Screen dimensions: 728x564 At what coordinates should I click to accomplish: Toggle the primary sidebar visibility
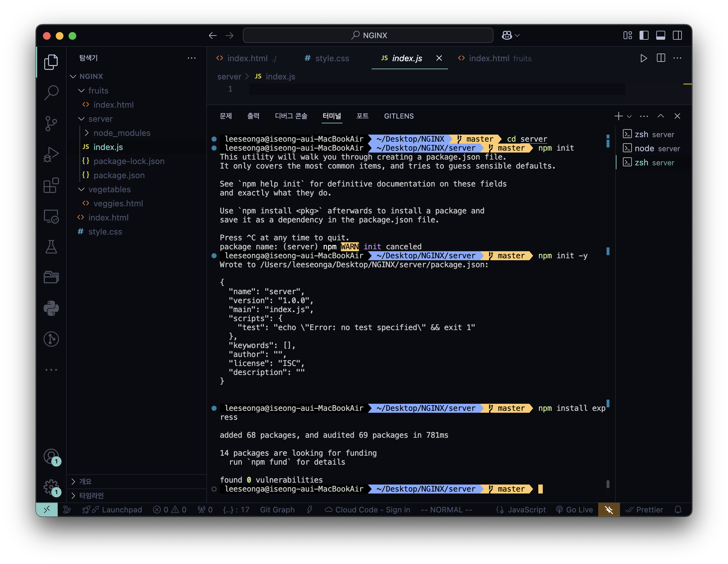(644, 35)
